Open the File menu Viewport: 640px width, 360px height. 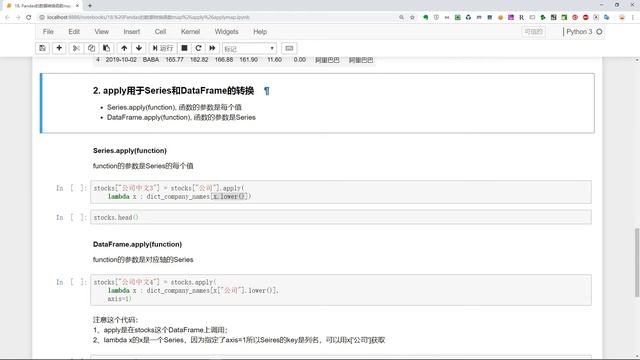pyautogui.click(x=48, y=31)
